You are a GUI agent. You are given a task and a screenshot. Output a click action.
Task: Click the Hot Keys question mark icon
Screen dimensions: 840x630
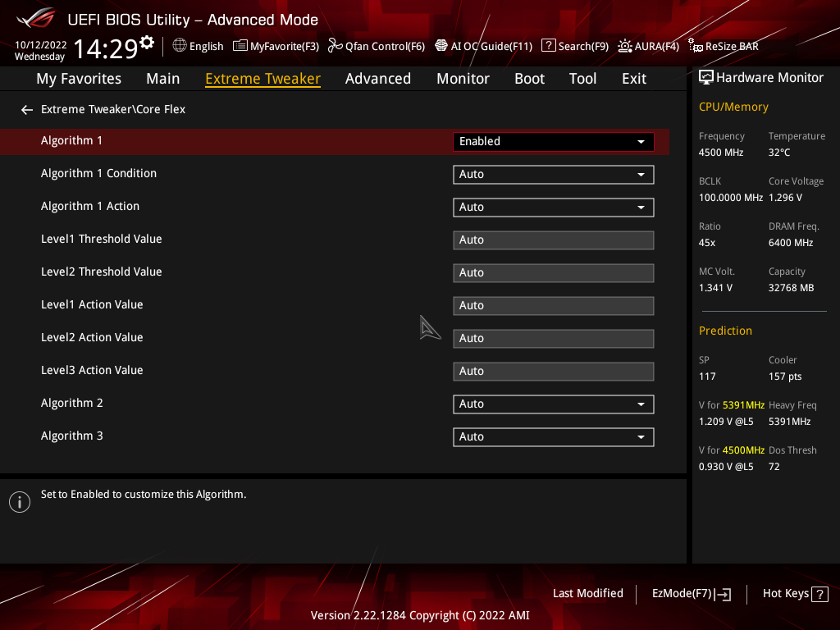819,594
